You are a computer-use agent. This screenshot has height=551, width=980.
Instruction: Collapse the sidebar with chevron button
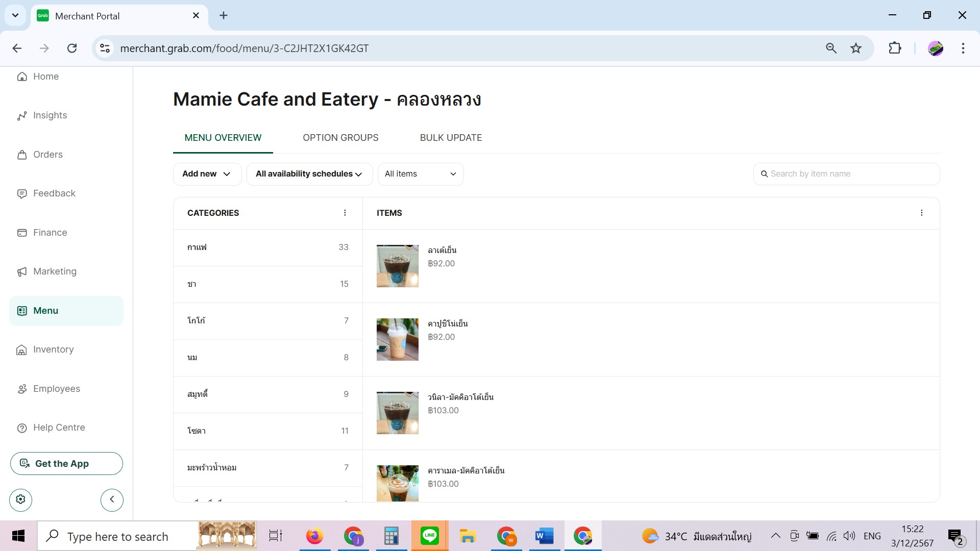(x=112, y=499)
